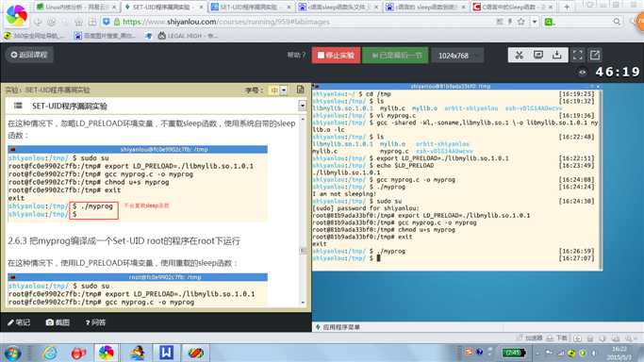Launch Internet Explorer from the taskbar
644x362 pixels.
(x=50, y=353)
